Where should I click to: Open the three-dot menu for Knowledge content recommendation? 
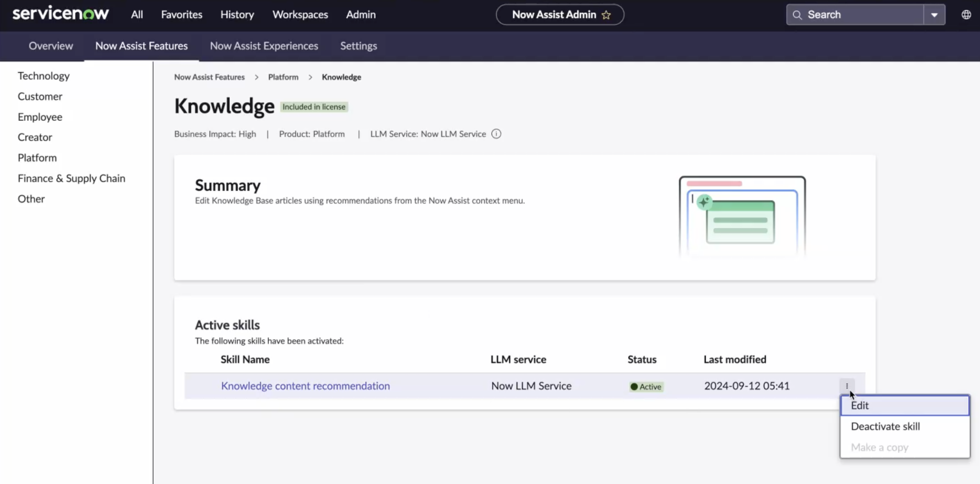[x=847, y=386]
